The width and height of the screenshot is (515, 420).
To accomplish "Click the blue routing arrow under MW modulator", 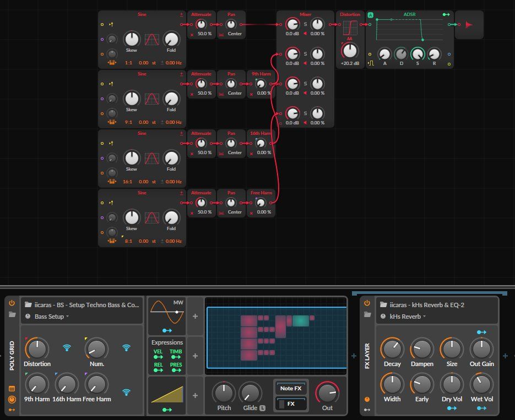I will pyautogui.click(x=167, y=331).
